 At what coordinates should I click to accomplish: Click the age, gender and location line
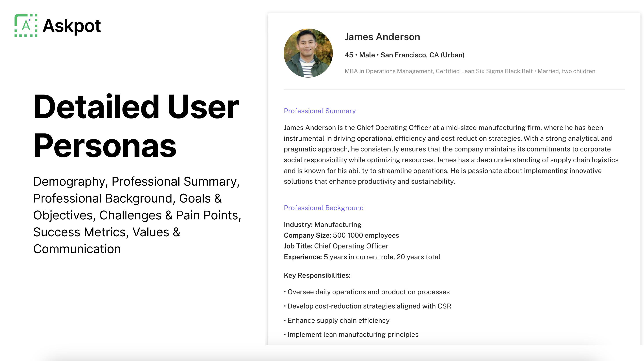[x=404, y=55]
